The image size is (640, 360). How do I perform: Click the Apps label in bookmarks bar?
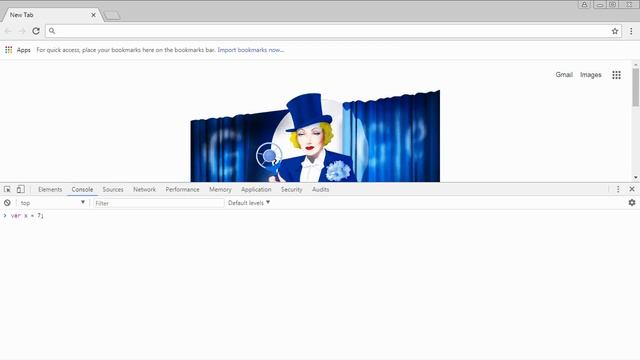pyautogui.click(x=24, y=50)
